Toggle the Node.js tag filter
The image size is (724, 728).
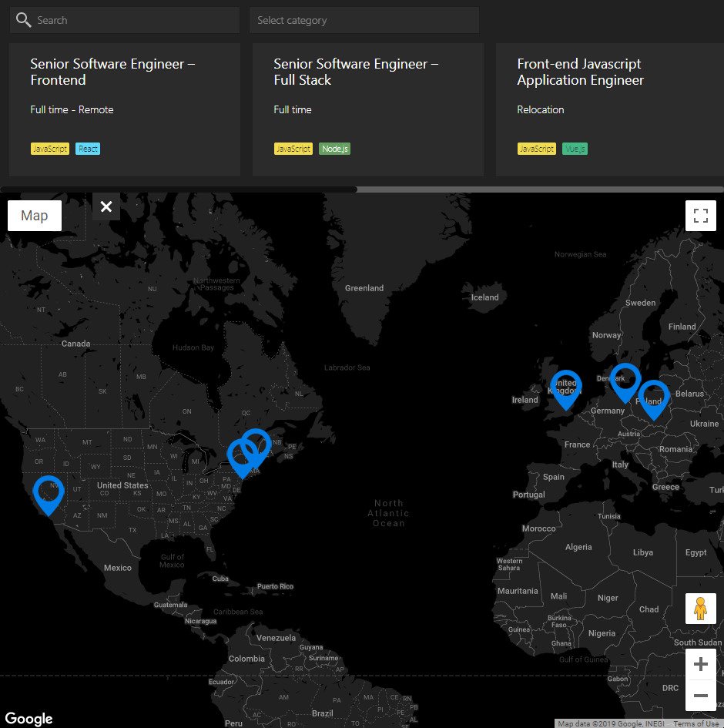[x=334, y=148]
